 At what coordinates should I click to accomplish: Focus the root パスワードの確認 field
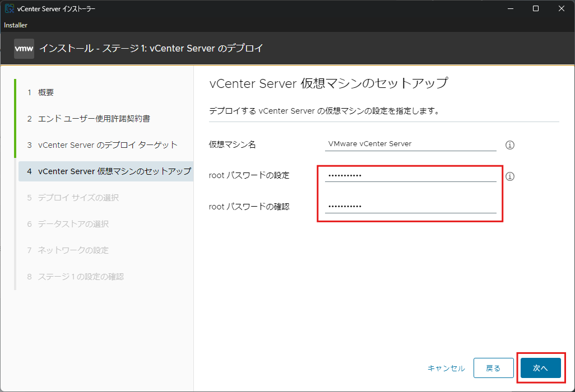click(x=410, y=207)
